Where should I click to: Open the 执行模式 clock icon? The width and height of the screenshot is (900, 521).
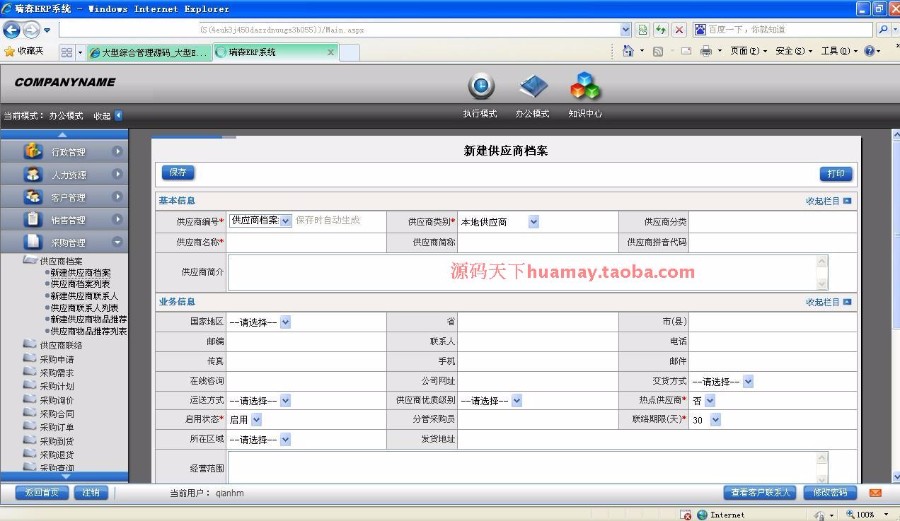tap(481, 87)
